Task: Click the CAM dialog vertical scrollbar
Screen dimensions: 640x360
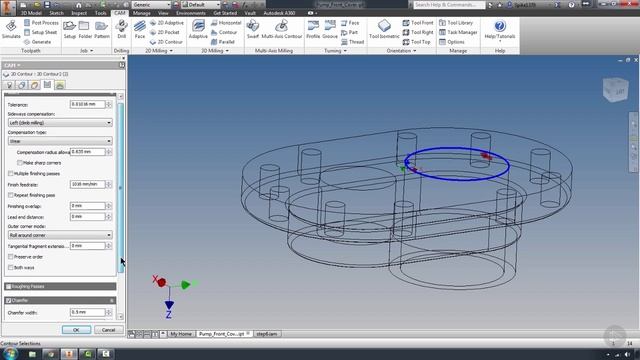Action: pos(121,188)
